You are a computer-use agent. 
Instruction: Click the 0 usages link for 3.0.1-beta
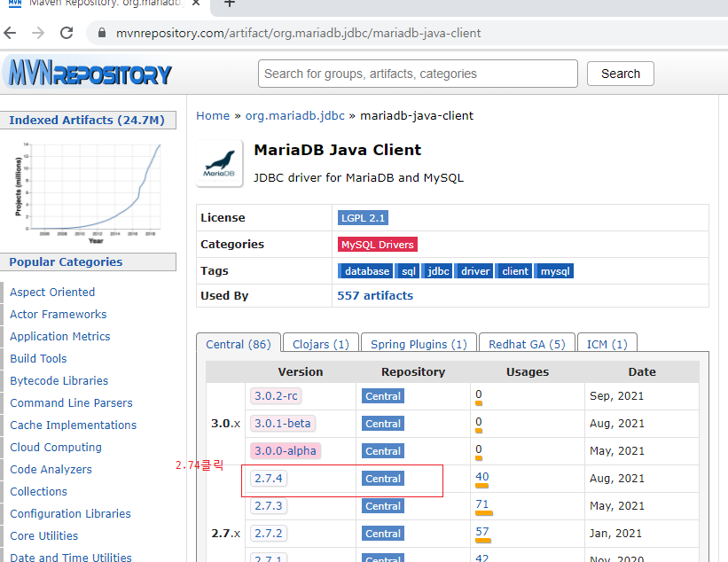click(x=479, y=422)
